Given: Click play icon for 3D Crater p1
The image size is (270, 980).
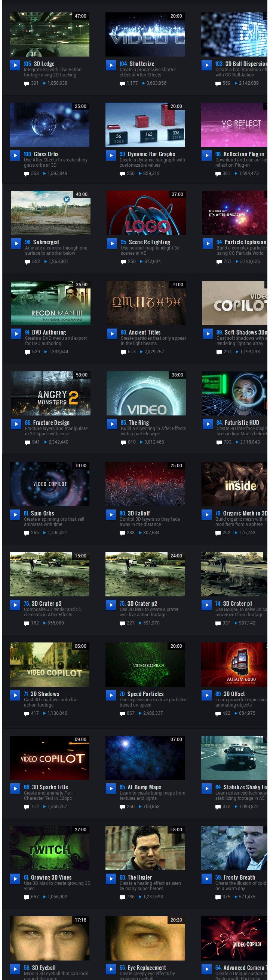Looking at the screenshot, I should coord(206,605).
